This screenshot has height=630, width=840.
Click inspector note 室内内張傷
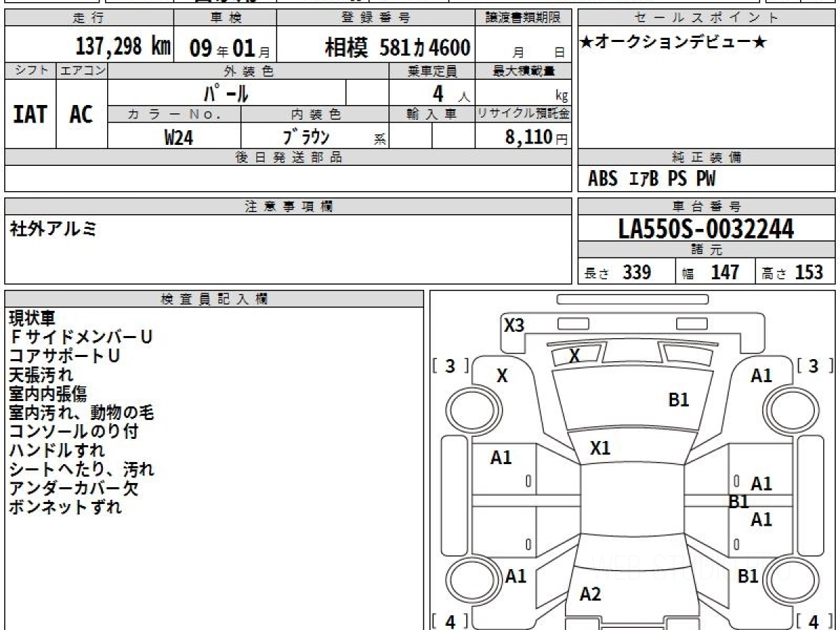[48, 394]
